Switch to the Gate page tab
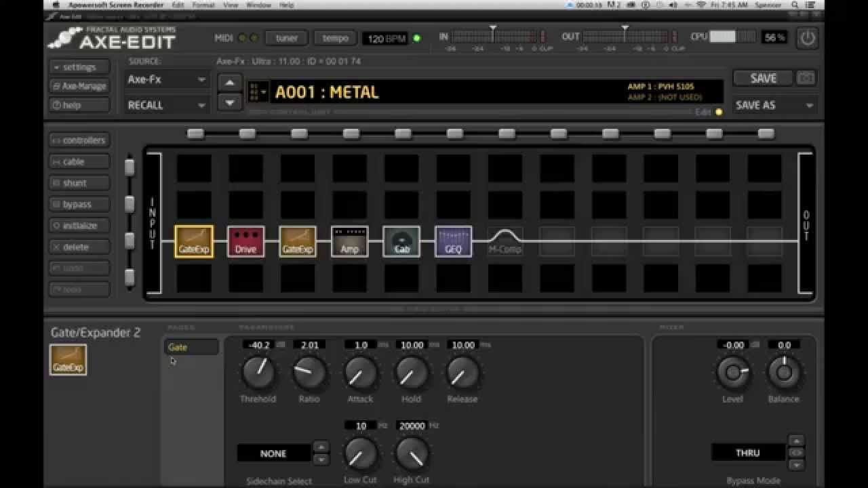Screen dimensions: 868x488 click(191, 347)
